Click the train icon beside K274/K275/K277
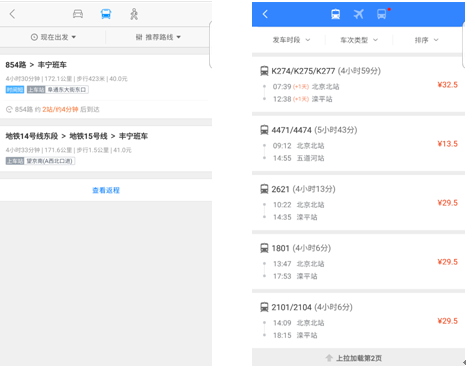 click(264, 71)
